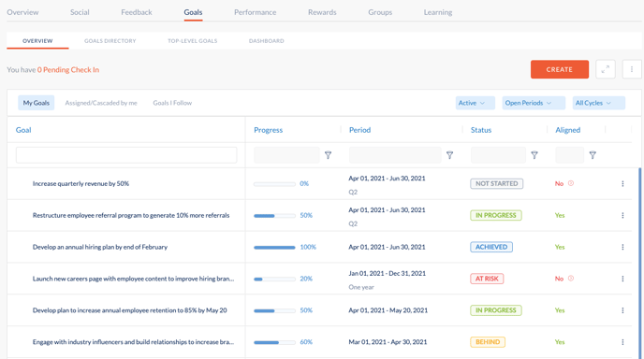Image resolution: width=644 pixels, height=359 pixels.
Task: Open row menu for Increase quarterly revenue goal
Action: point(622,184)
